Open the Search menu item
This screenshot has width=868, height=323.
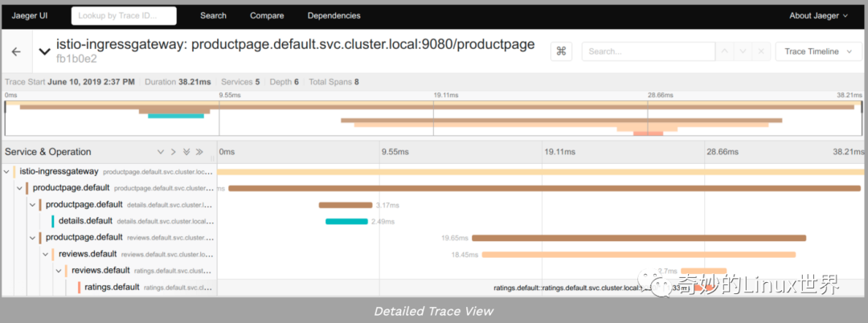click(213, 16)
